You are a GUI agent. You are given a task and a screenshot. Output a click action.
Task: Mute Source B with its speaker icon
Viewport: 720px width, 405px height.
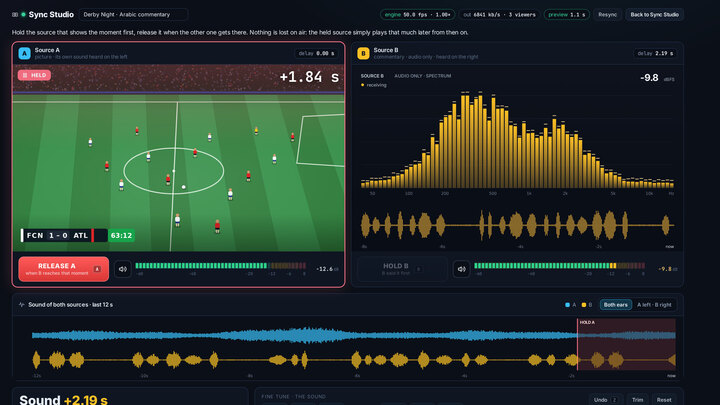coord(461,269)
